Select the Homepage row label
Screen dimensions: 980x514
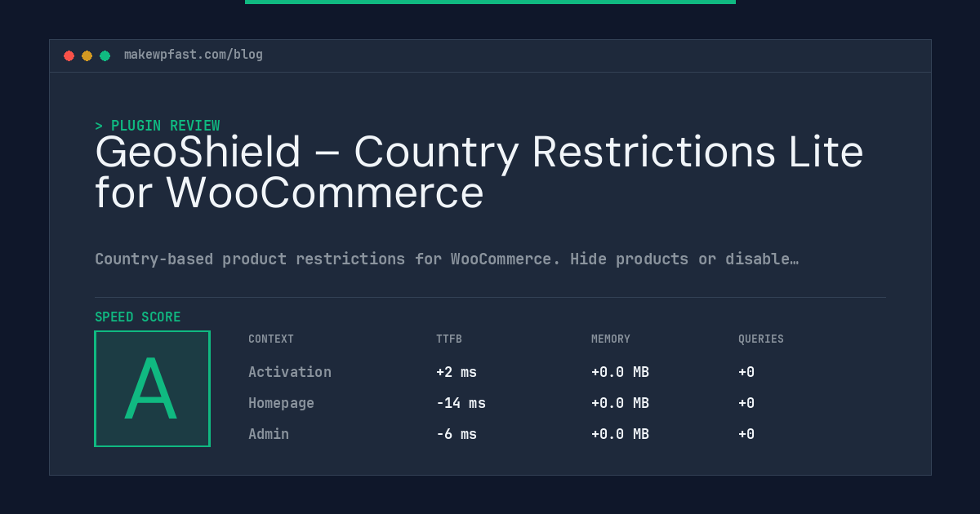pos(281,403)
